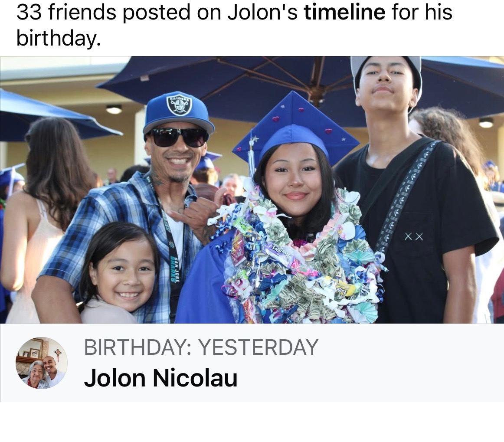Tap the gray birthday card footer
The width and height of the screenshot is (504, 442).
click(252, 363)
